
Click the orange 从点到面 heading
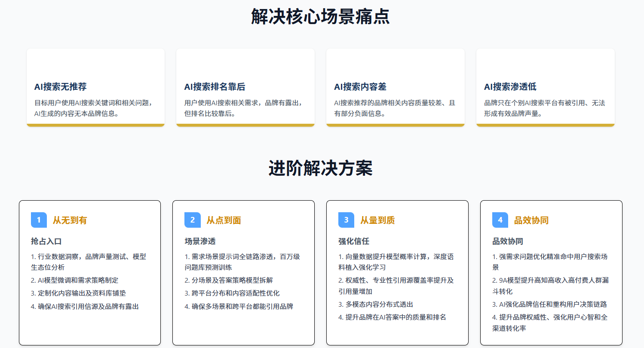coord(224,220)
